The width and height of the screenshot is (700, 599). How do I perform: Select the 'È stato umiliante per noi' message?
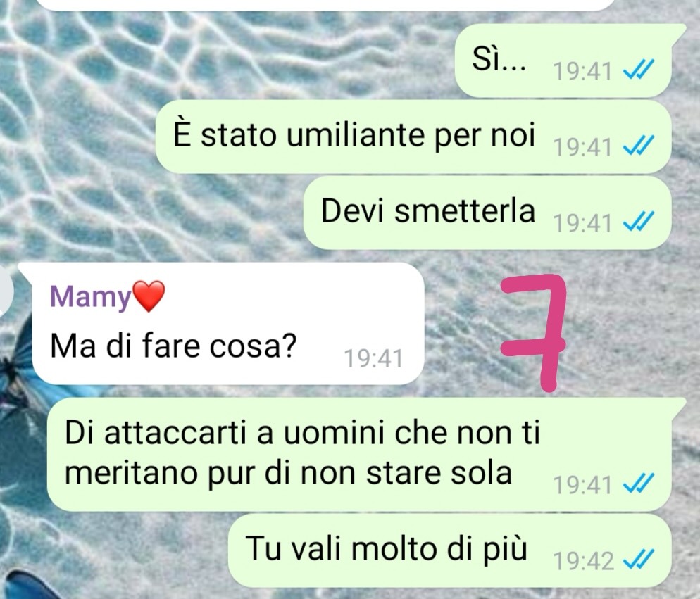(413, 137)
